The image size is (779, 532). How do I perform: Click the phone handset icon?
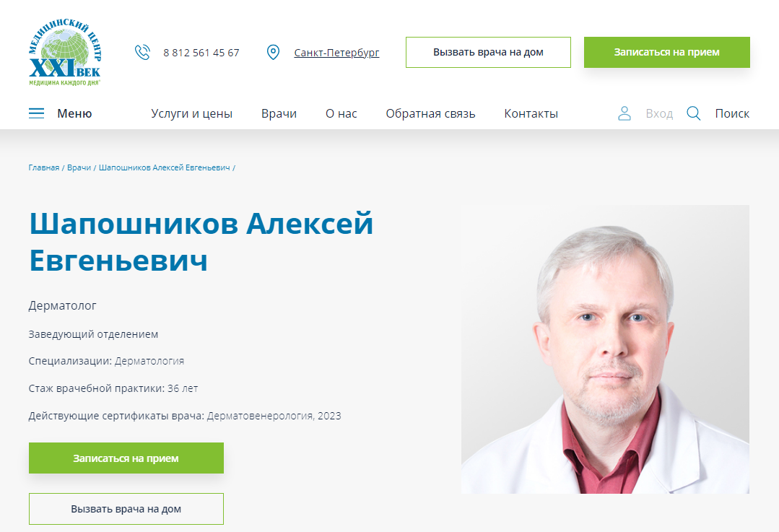click(x=142, y=52)
